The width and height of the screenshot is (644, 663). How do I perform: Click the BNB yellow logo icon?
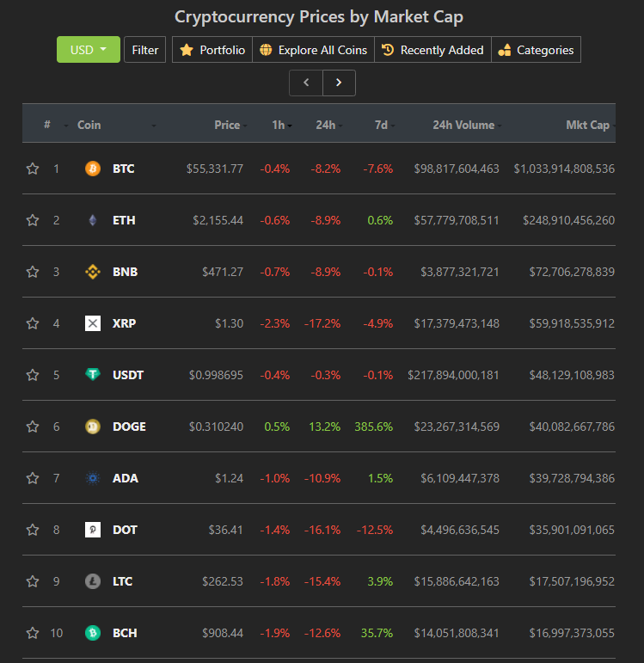coord(93,272)
